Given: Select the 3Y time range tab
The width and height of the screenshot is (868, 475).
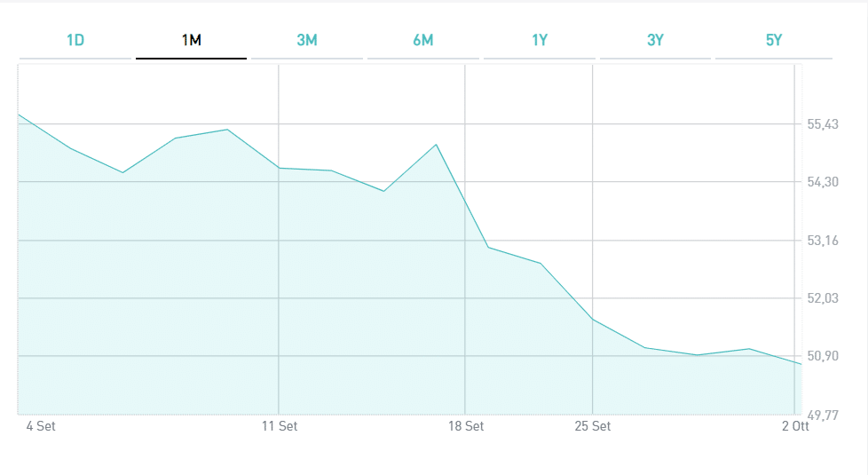Looking at the screenshot, I should pos(655,40).
